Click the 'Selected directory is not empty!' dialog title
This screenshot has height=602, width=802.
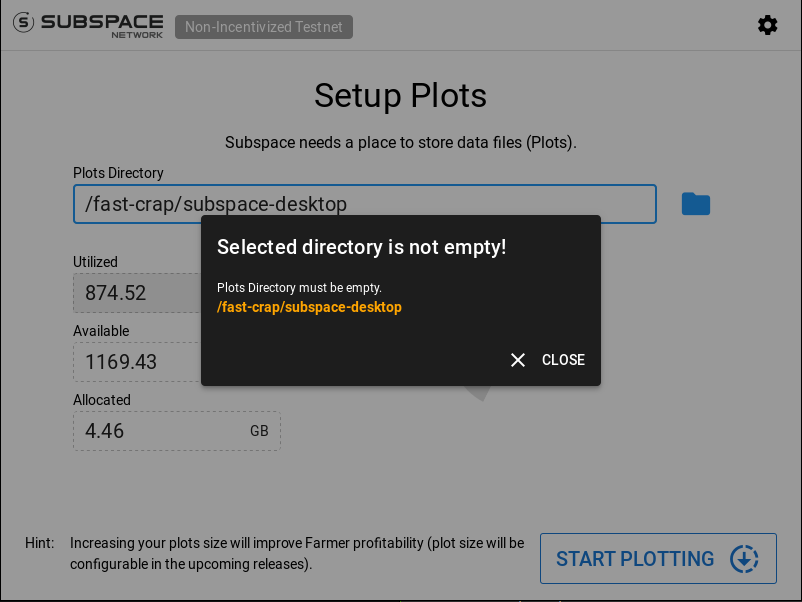click(x=362, y=247)
